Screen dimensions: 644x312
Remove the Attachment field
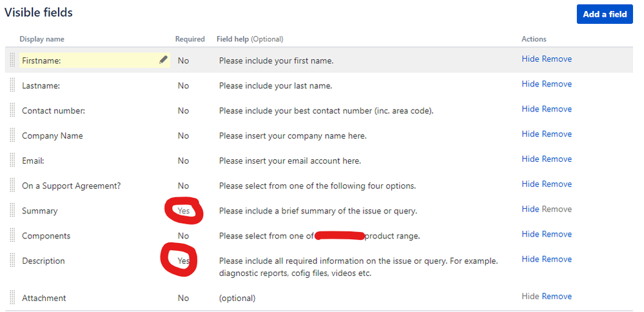pos(556,297)
